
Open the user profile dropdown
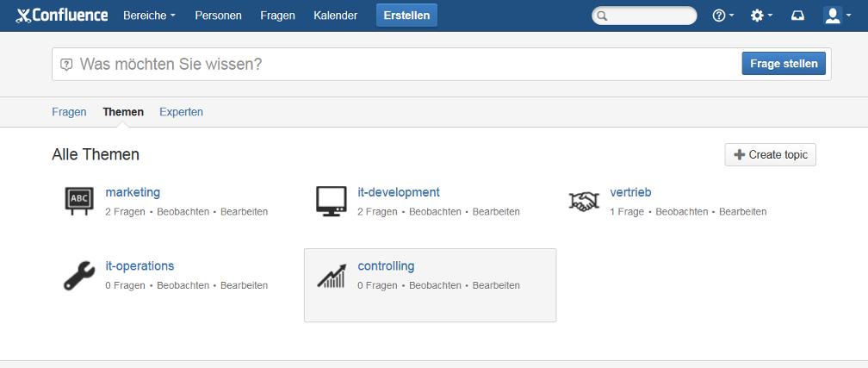tap(837, 16)
